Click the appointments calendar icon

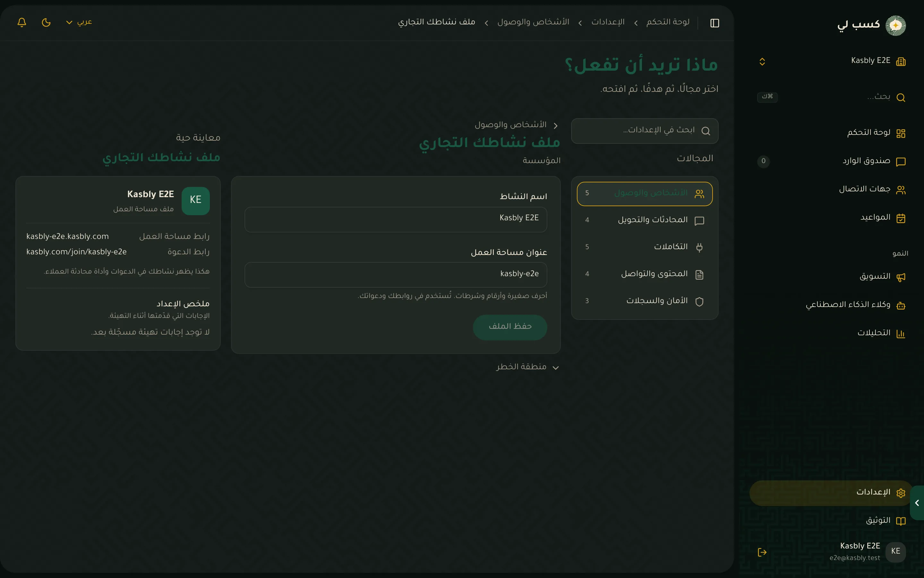[x=901, y=218]
